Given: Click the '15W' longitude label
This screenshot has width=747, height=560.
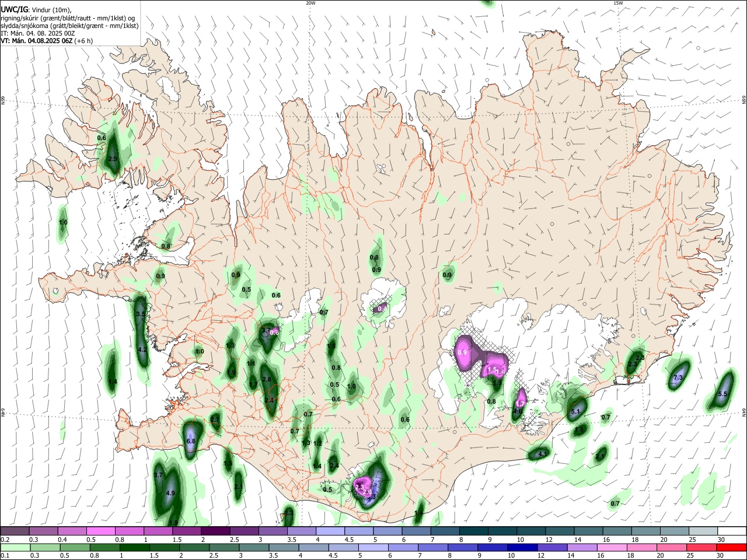Looking at the screenshot, I should [618, 3].
